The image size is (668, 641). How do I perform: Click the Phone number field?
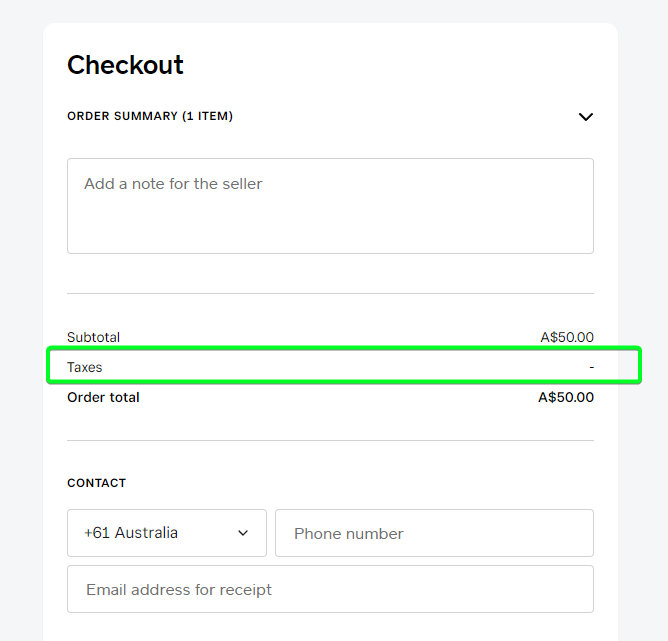click(x=434, y=533)
